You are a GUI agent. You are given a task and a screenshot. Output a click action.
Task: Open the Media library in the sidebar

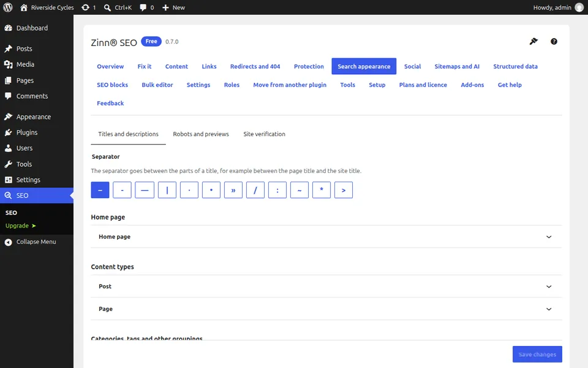click(37, 64)
